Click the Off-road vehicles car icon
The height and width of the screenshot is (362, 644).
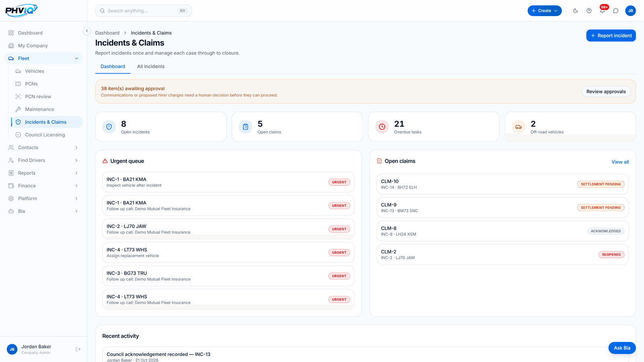tap(518, 127)
